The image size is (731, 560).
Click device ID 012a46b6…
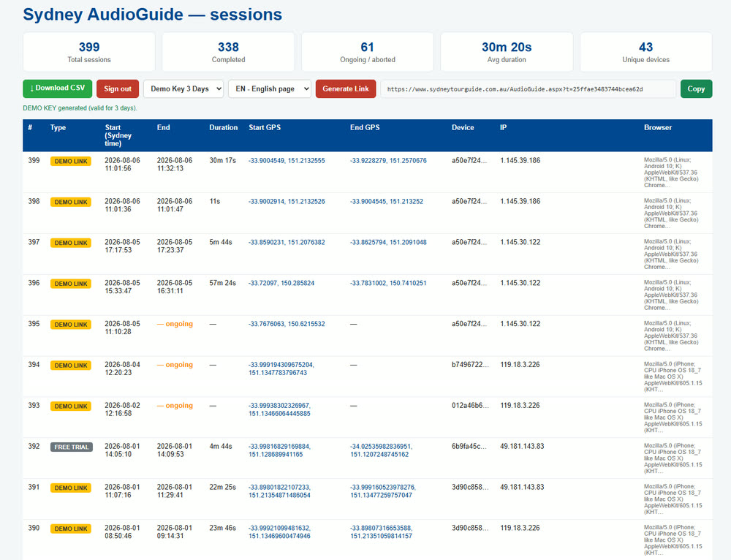(x=470, y=406)
